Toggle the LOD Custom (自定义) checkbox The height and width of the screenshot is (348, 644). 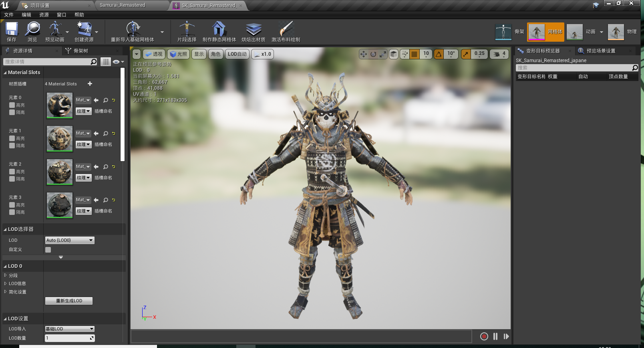tap(48, 250)
